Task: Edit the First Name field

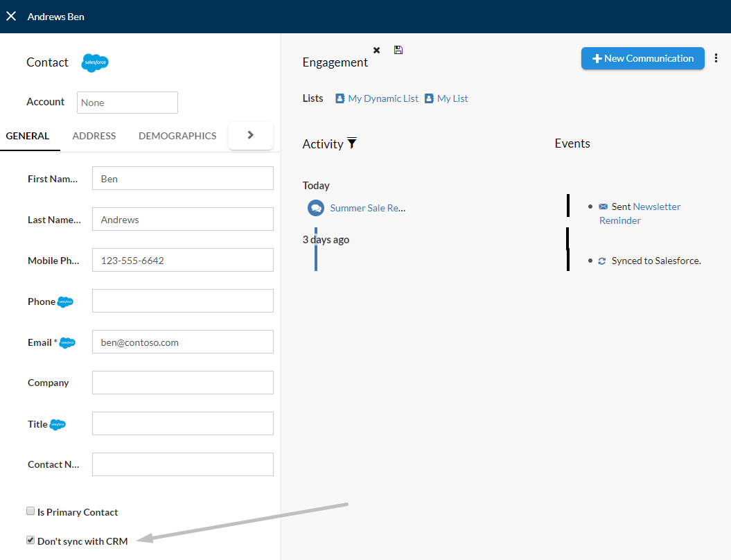Action: (x=183, y=179)
